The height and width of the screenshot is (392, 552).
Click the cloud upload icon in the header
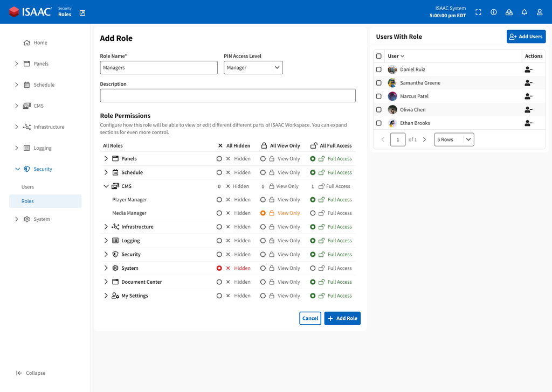tap(509, 11)
